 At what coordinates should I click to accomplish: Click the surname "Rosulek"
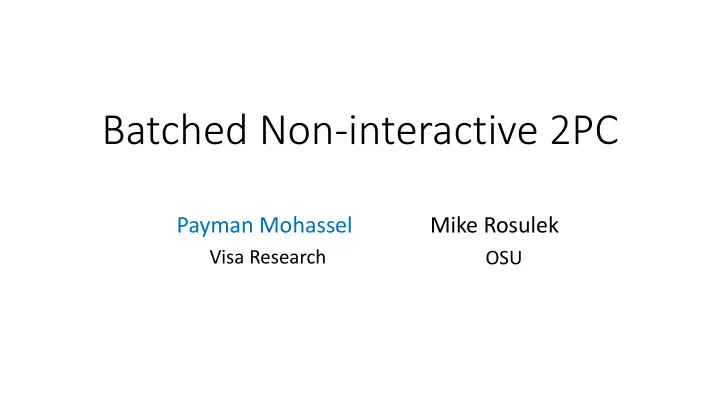tap(521, 225)
